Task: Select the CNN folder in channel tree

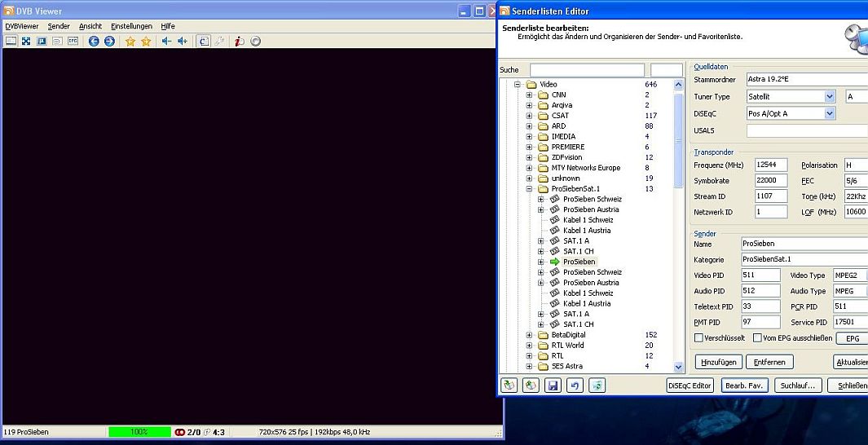Action: (x=558, y=95)
